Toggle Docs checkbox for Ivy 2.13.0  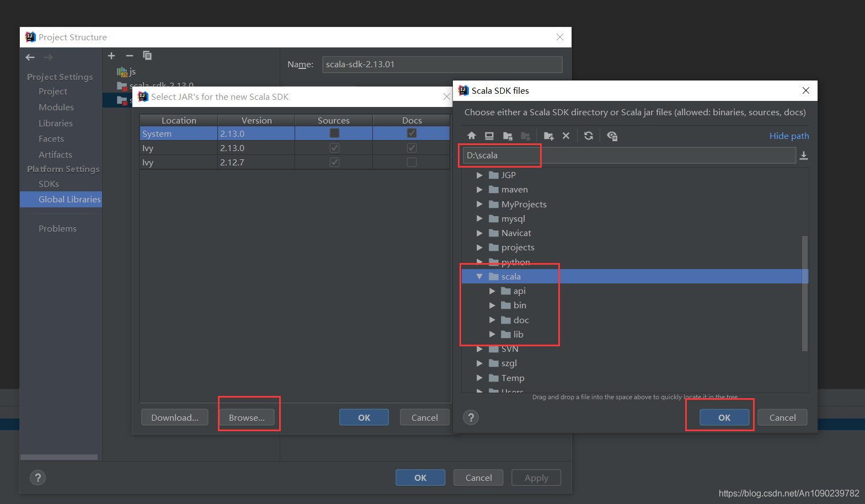click(412, 148)
